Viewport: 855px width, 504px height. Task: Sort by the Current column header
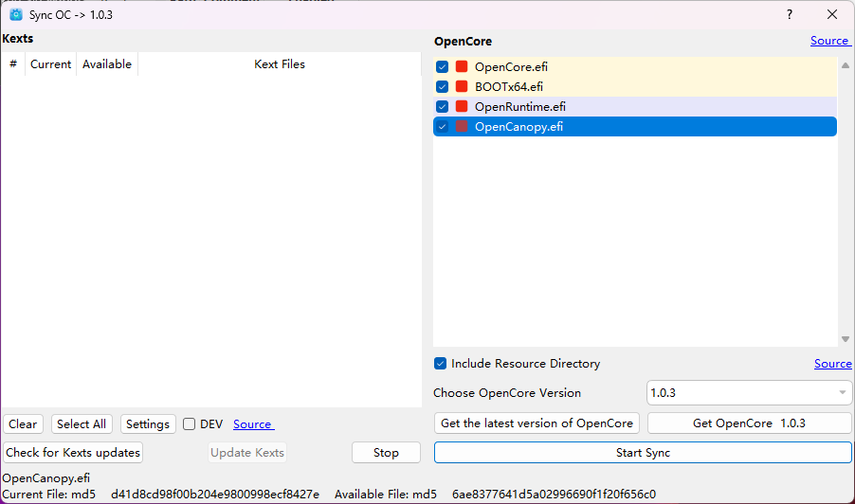(50, 63)
